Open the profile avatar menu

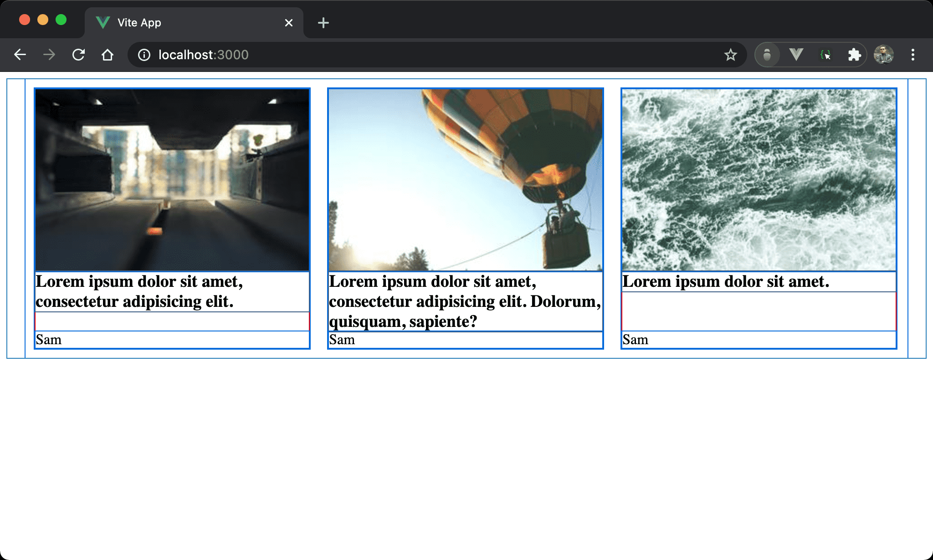pyautogui.click(x=883, y=55)
